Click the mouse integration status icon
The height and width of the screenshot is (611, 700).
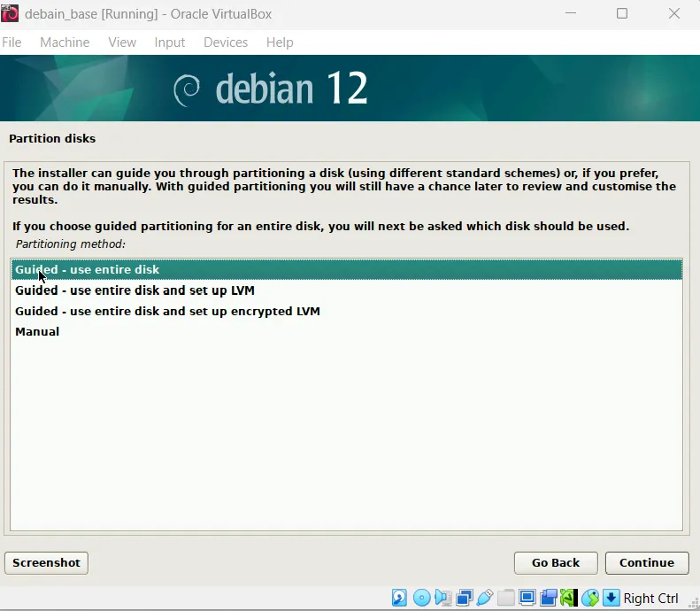pyautogui.click(x=589, y=598)
